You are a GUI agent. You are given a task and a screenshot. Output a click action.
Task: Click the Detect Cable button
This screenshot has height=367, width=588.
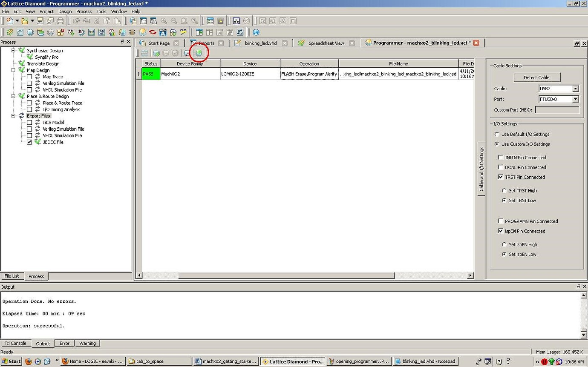click(x=536, y=77)
